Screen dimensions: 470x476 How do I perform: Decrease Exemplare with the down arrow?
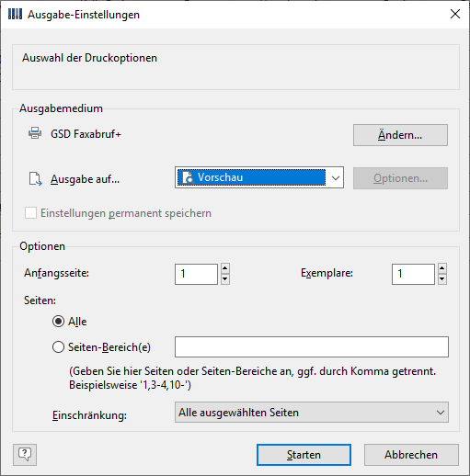(x=441, y=279)
